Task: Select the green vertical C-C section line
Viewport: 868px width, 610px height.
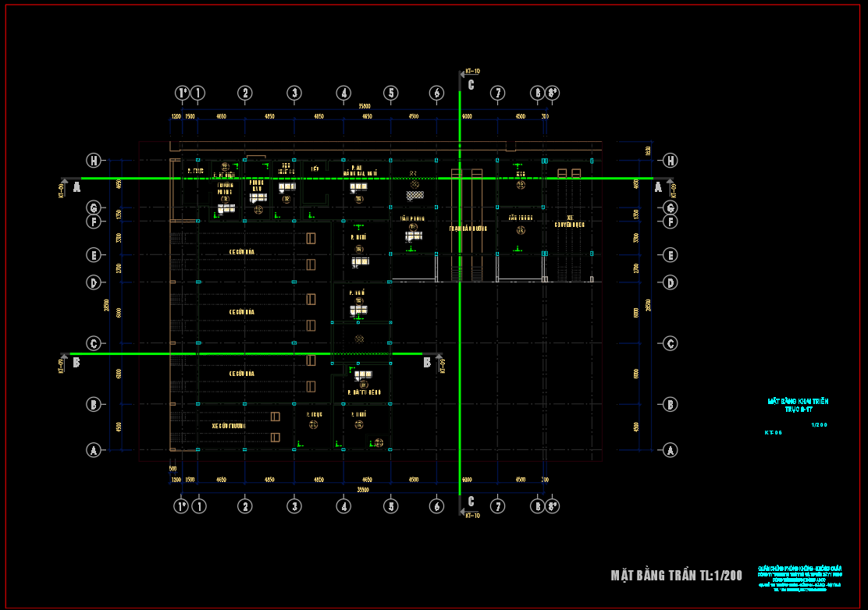Action: coord(461,312)
